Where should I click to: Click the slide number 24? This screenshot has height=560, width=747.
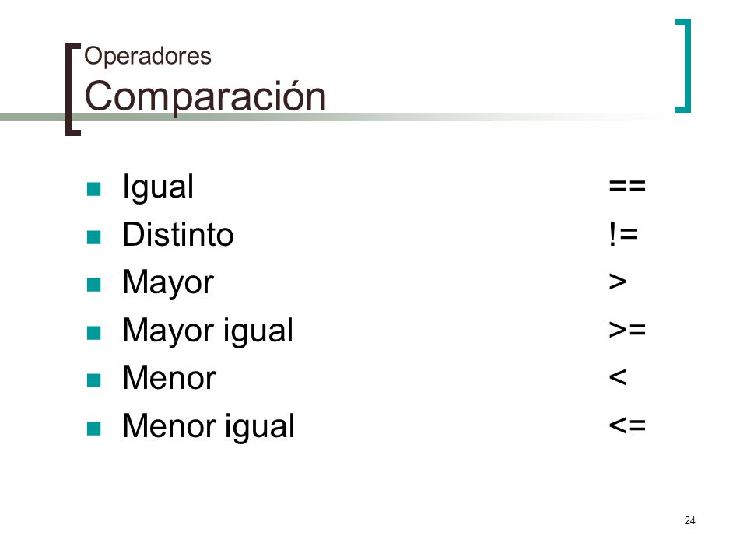(689, 520)
